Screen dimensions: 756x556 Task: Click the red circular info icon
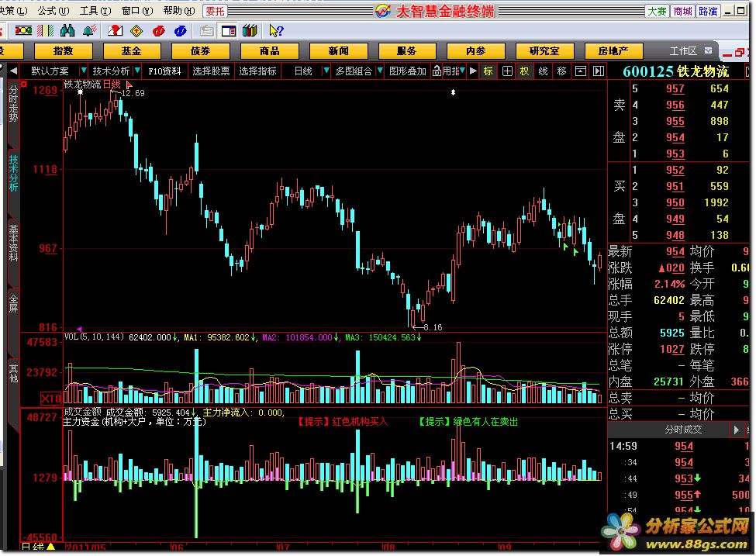coord(159,31)
